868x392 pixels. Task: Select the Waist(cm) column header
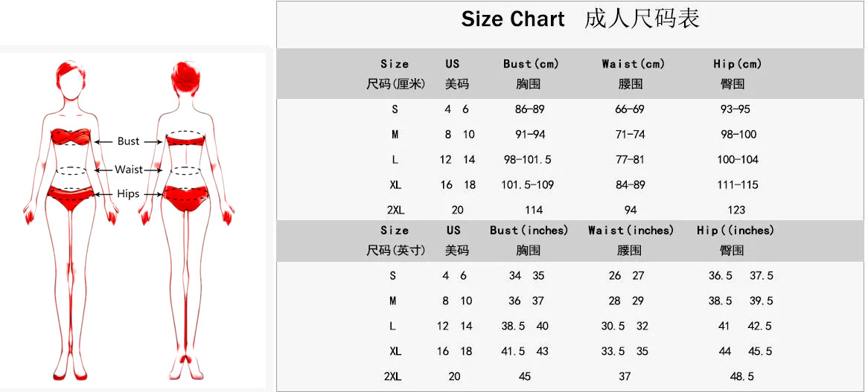click(633, 64)
